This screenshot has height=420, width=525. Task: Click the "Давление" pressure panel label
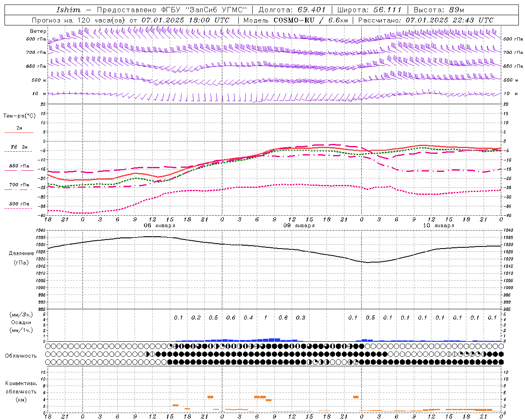(x=21, y=253)
